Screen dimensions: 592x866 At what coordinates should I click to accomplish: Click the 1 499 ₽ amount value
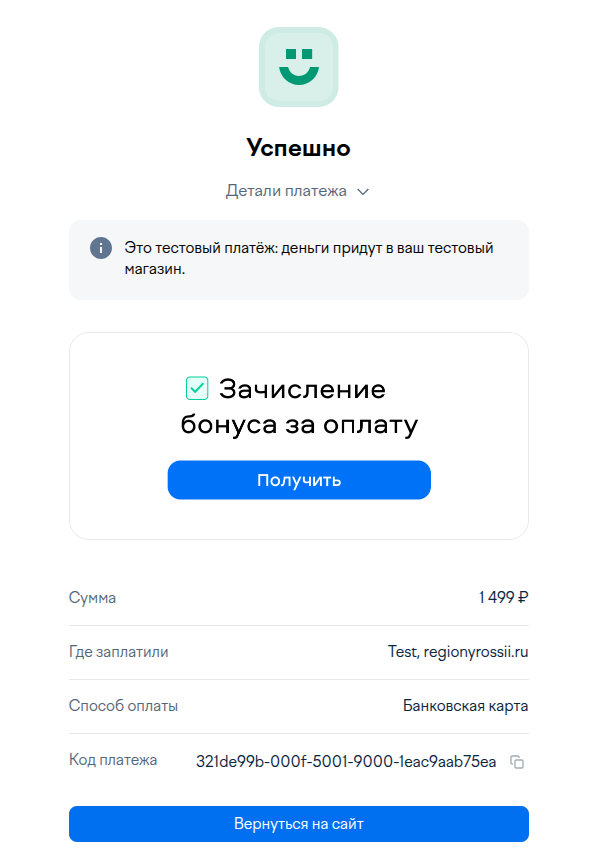(503, 597)
